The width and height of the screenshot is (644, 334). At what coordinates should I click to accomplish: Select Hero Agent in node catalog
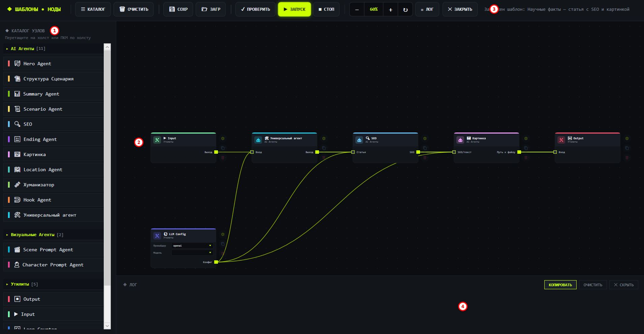pyautogui.click(x=54, y=64)
